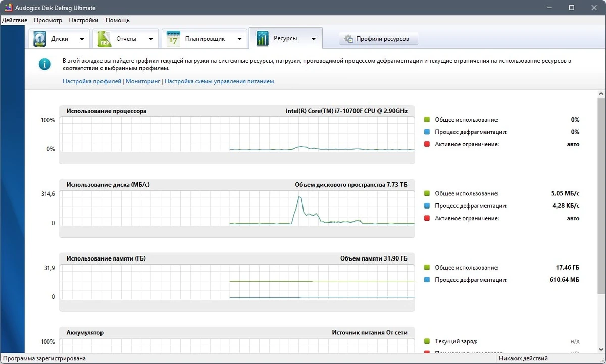This screenshot has width=606, height=364.
Task: Open the Просмотр menu
Action: click(48, 20)
